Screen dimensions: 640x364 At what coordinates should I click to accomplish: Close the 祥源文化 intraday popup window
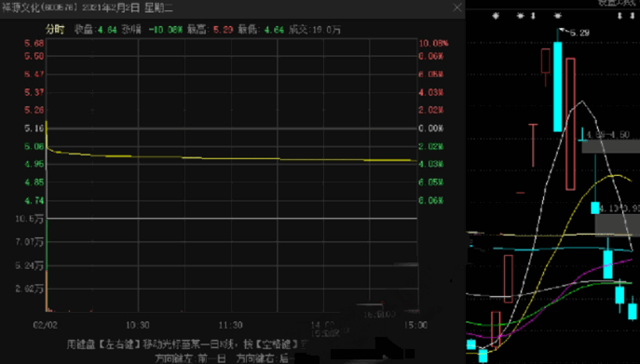tap(457, 7)
